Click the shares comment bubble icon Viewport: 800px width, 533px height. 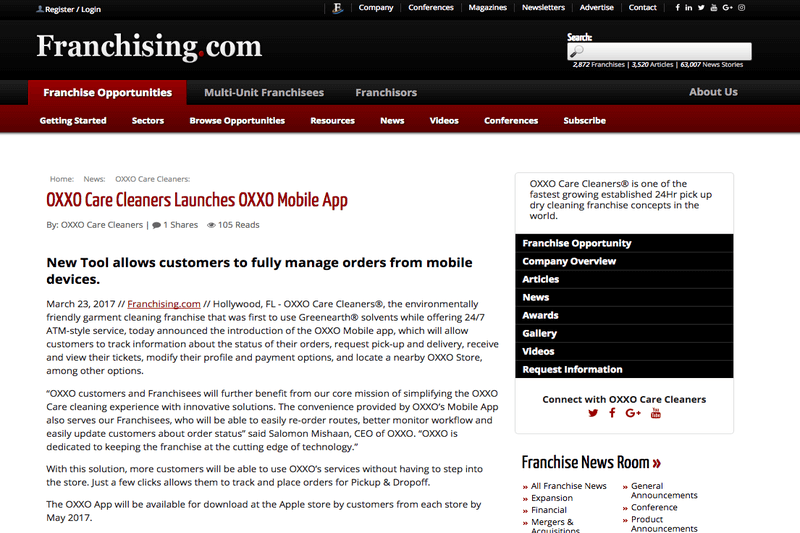click(157, 225)
